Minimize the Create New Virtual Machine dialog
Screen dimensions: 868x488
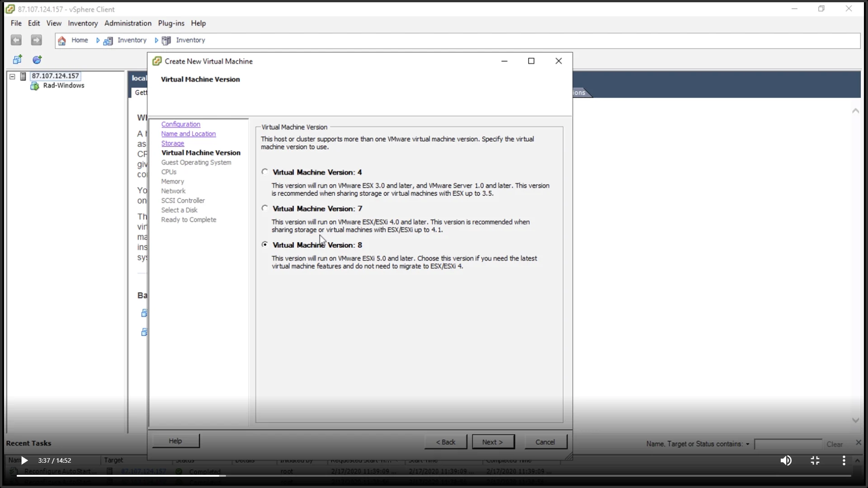tap(505, 61)
